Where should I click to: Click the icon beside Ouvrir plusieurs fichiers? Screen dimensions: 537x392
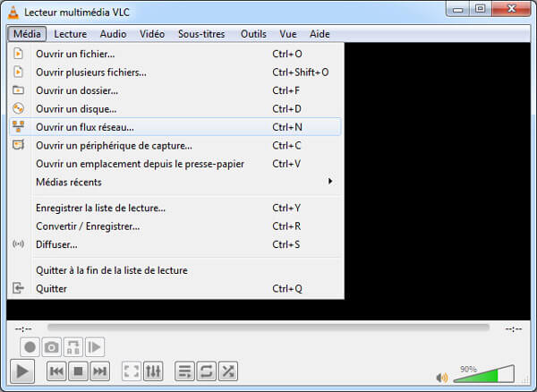[x=18, y=72]
